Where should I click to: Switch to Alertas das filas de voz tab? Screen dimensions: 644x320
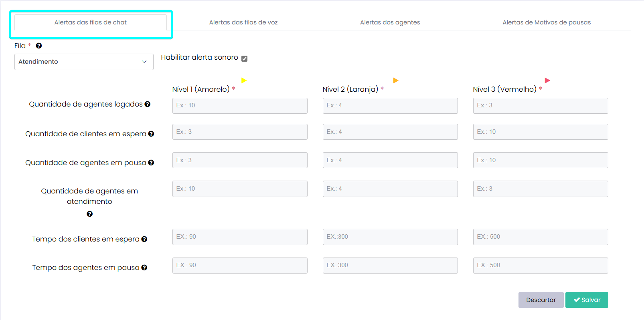pyautogui.click(x=243, y=22)
